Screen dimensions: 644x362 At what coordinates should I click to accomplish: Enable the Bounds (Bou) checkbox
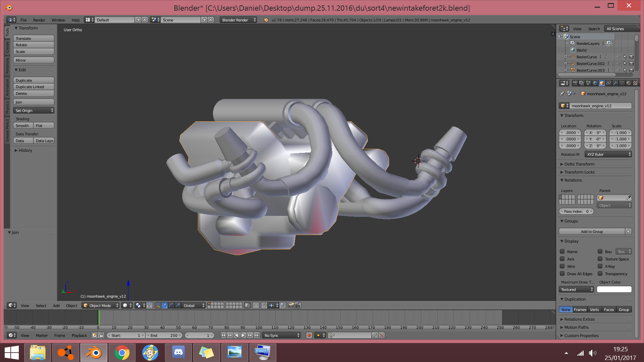pyautogui.click(x=600, y=251)
